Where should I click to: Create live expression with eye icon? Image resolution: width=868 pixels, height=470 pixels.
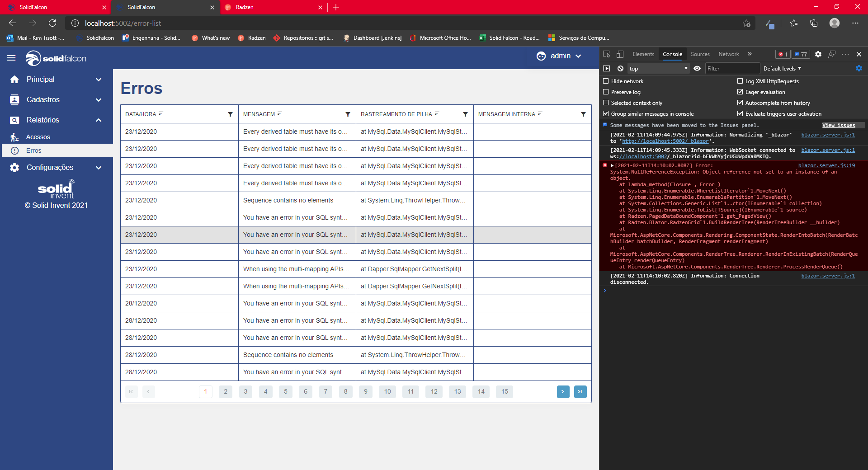click(x=697, y=69)
